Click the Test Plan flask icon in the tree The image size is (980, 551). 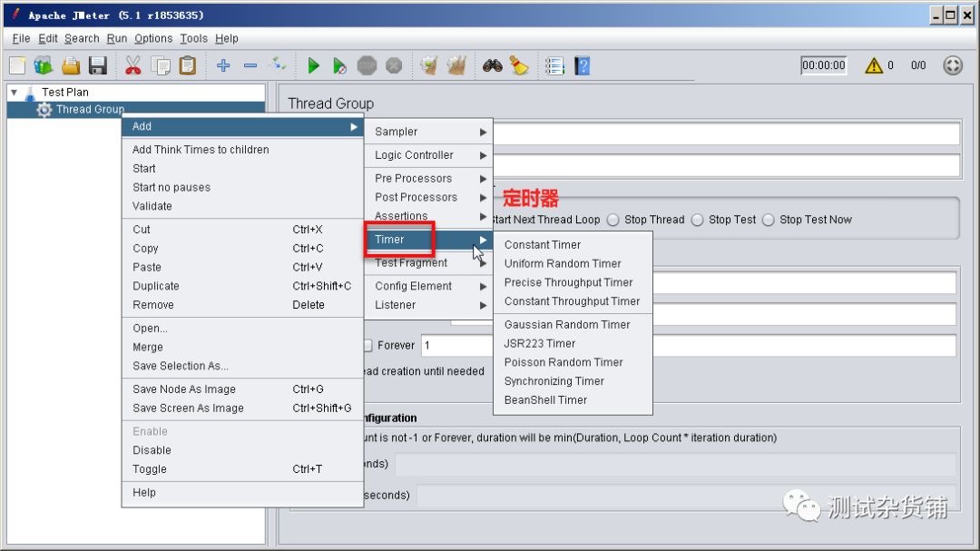point(30,93)
